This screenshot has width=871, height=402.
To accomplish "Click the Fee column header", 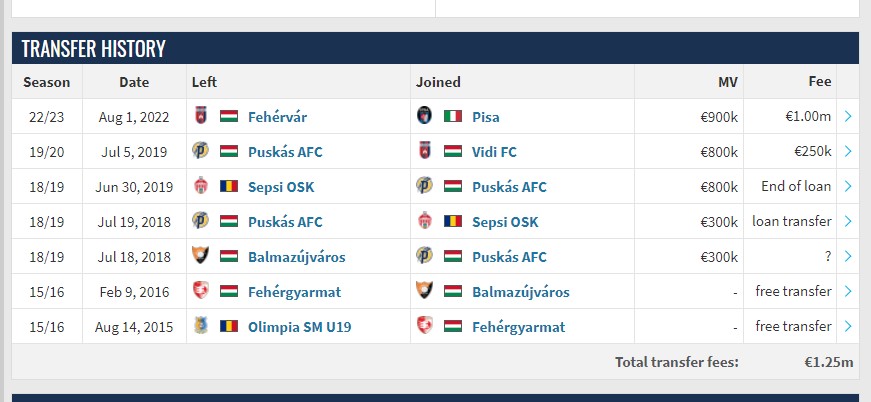I will (x=820, y=82).
